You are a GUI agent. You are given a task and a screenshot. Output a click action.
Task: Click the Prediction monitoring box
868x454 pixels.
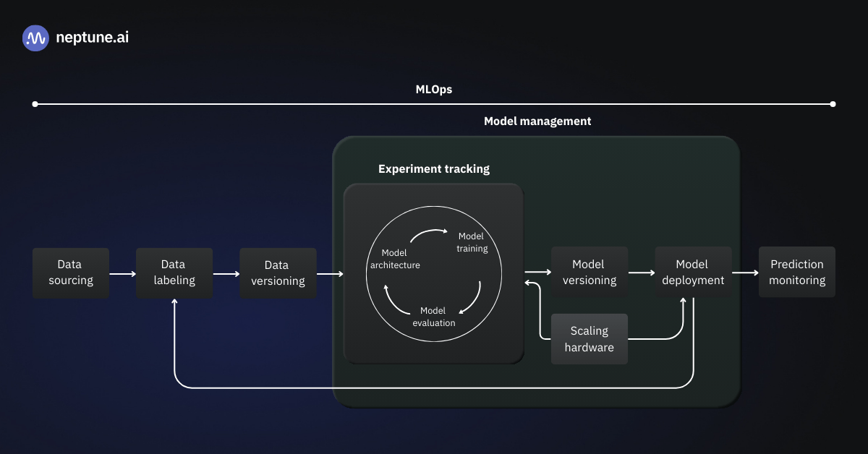797,273
